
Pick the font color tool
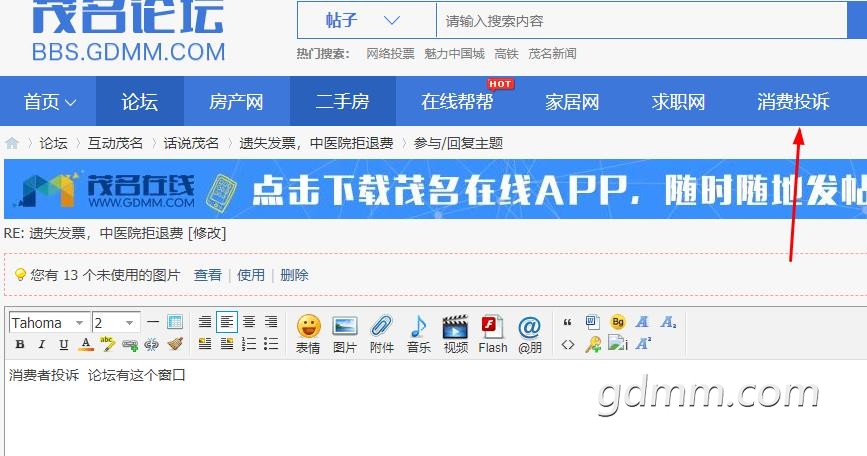86,345
